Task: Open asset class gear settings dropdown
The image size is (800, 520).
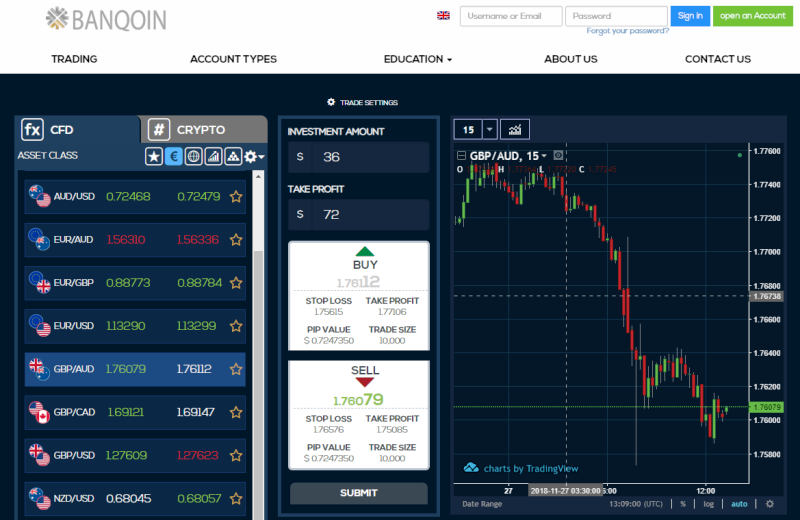Action: (x=254, y=156)
